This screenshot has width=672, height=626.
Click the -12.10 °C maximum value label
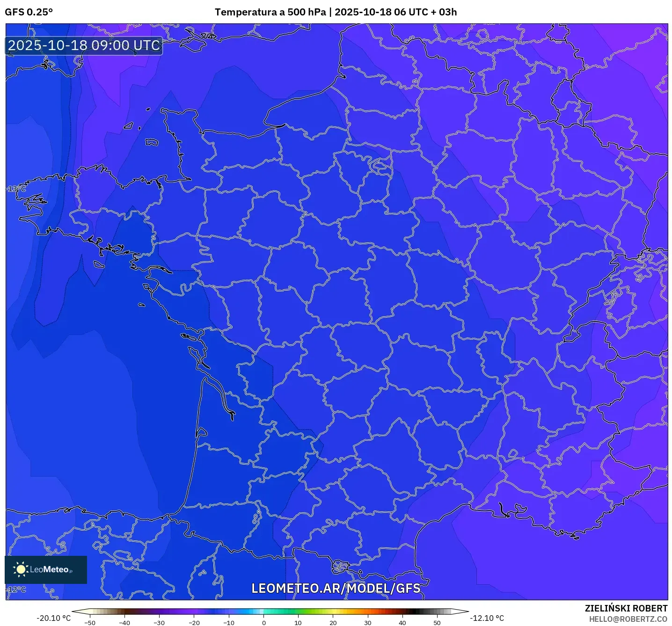point(487,618)
